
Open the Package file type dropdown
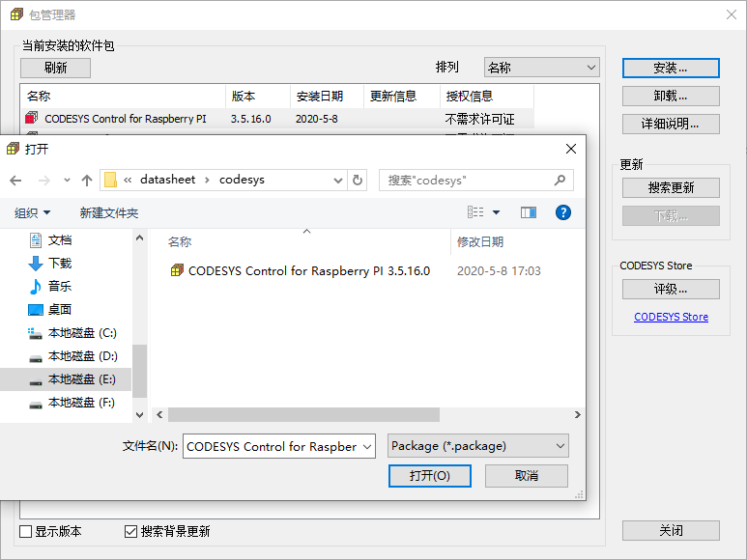477,446
